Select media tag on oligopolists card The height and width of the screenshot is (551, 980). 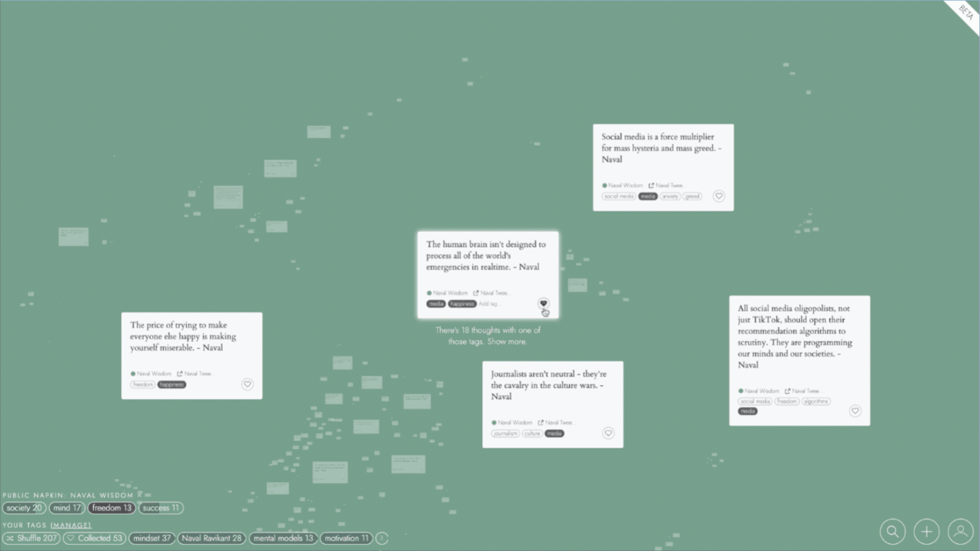tap(748, 411)
